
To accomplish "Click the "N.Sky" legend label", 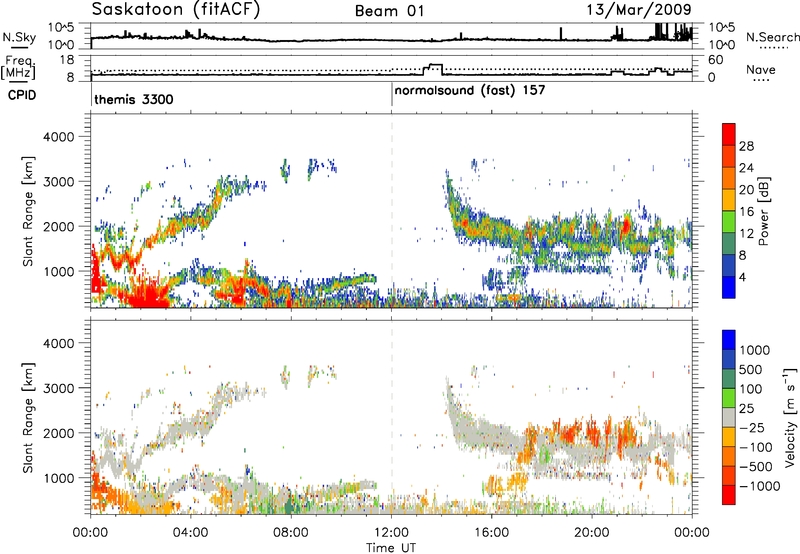I will [x=19, y=38].
